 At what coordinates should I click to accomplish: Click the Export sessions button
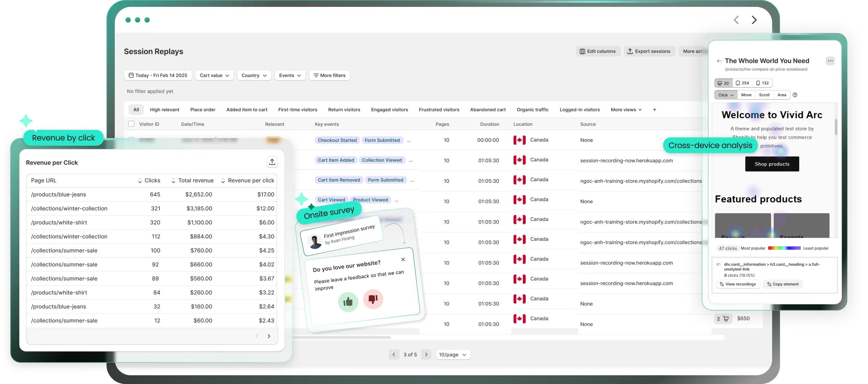(649, 51)
